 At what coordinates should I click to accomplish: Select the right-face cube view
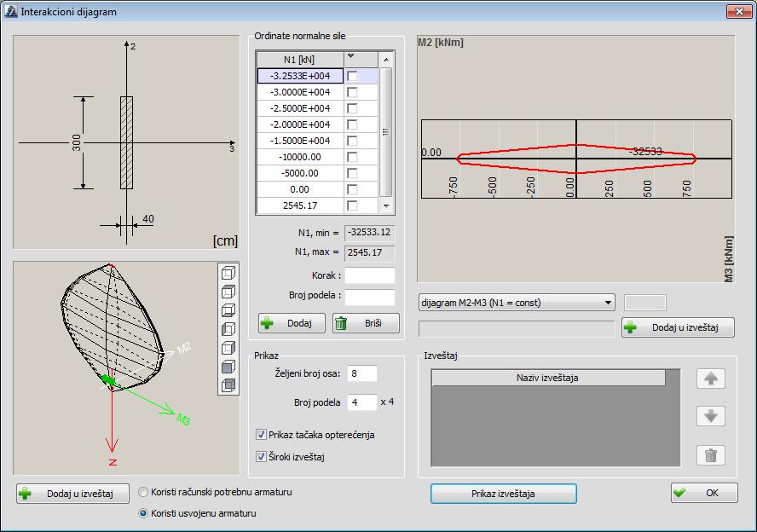tap(228, 348)
